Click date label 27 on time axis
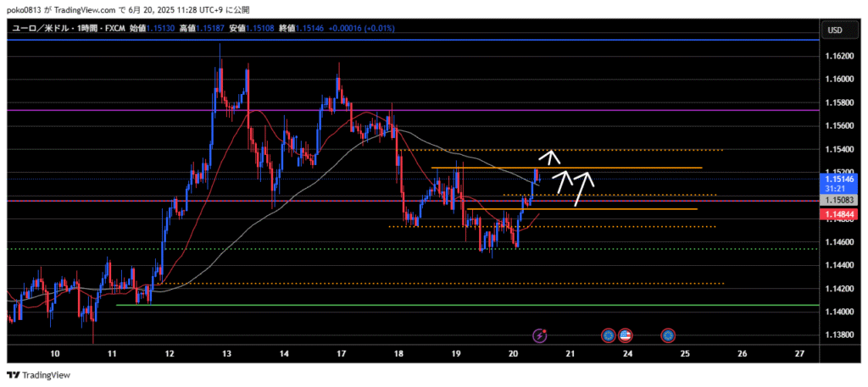868x387 pixels. (800, 352)
